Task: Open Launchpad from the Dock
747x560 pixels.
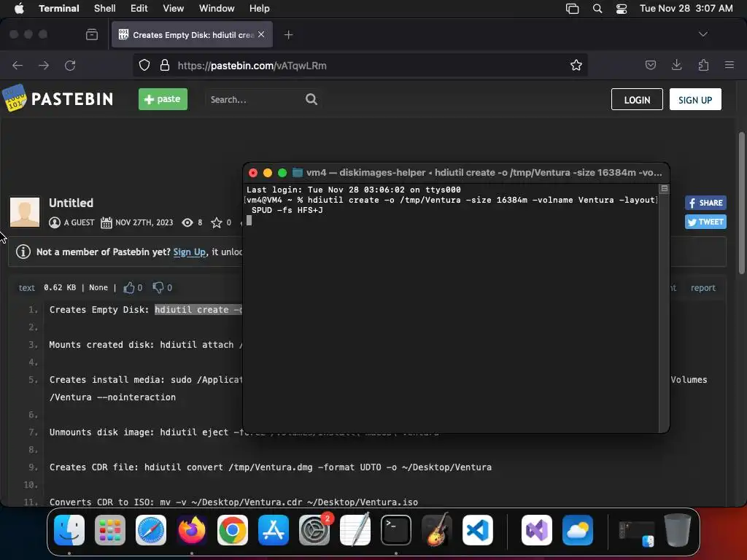Action: tap(110, 530)
